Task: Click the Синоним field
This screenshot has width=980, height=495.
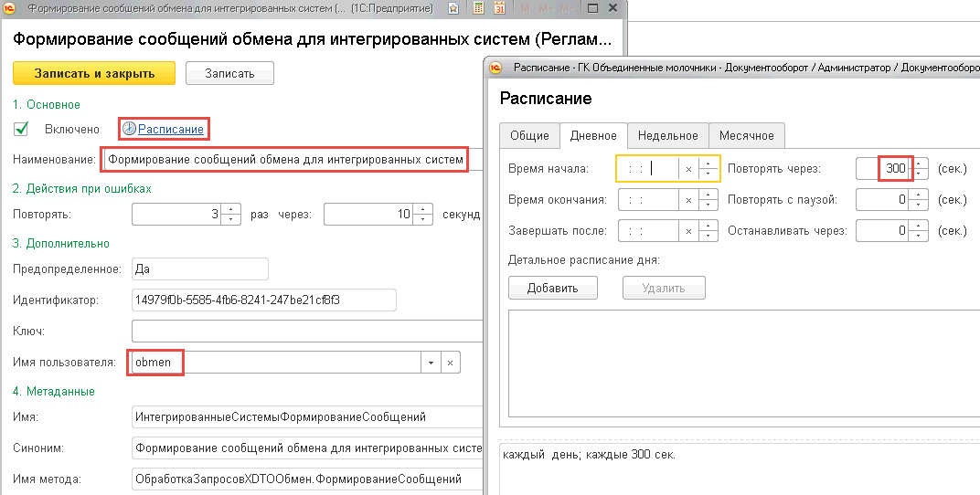Action: coord(307,448)
